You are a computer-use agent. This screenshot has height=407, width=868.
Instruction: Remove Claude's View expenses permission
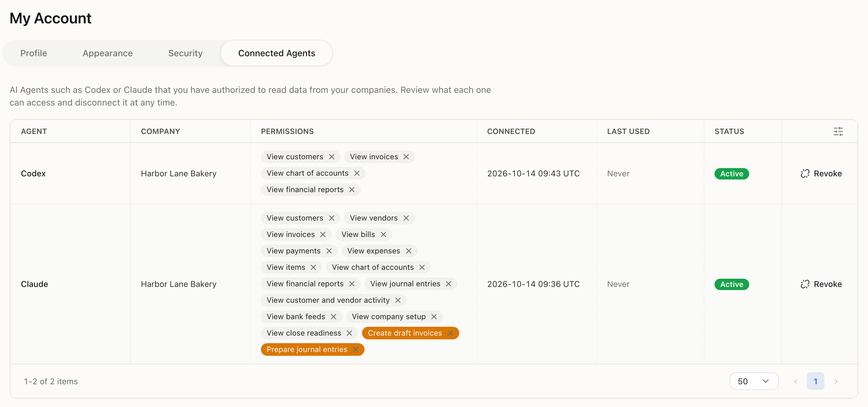[x=409, y=251]
